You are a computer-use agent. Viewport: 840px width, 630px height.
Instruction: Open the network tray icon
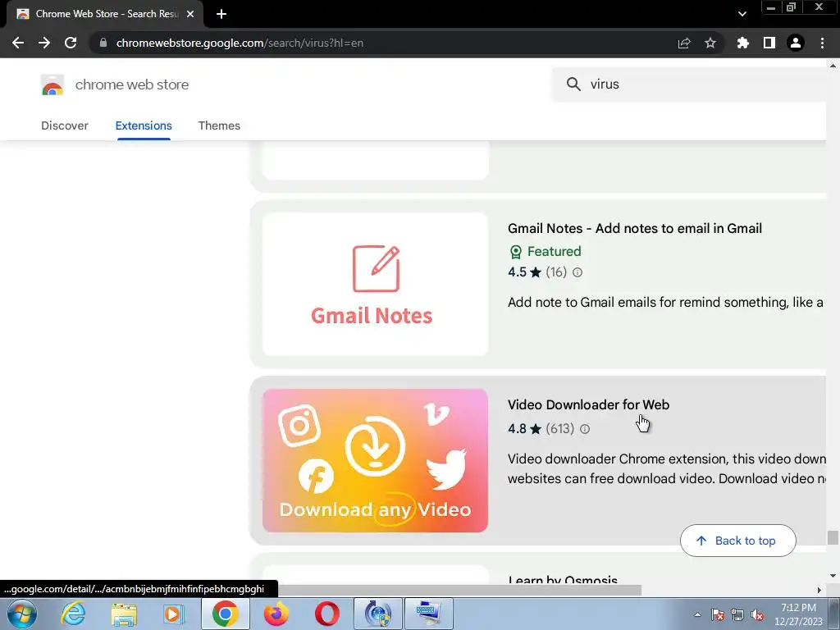coord(737,614)
